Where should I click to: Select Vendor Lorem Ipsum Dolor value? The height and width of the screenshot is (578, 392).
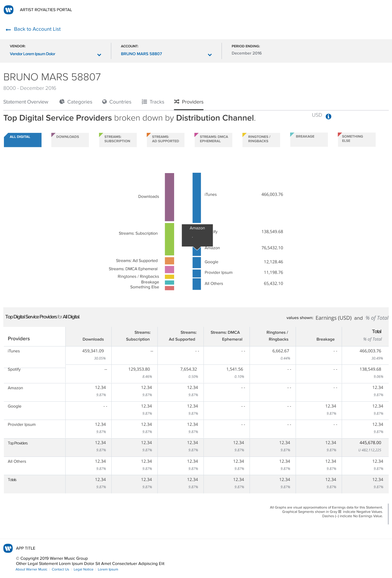click(33, 54)
